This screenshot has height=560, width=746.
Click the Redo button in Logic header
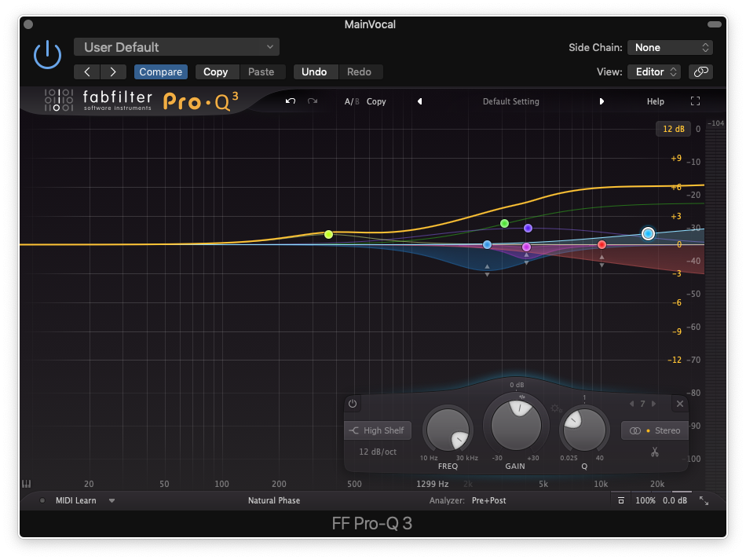pos(359,71)
